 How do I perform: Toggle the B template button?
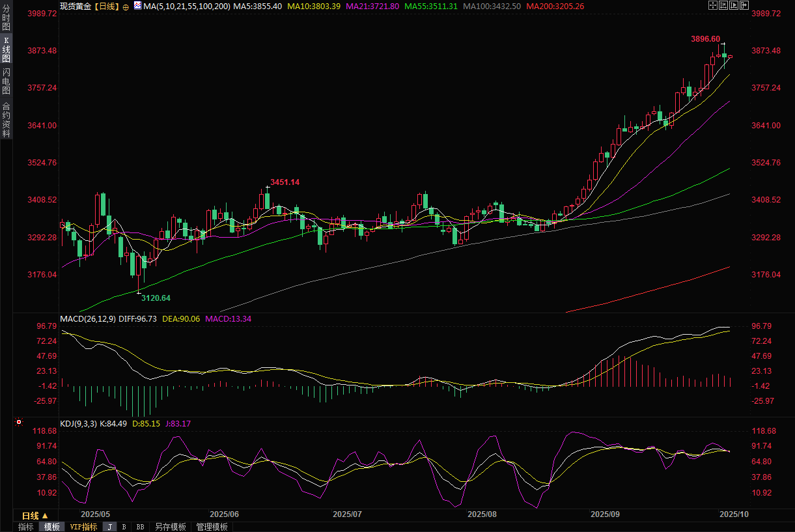point(124,527)
